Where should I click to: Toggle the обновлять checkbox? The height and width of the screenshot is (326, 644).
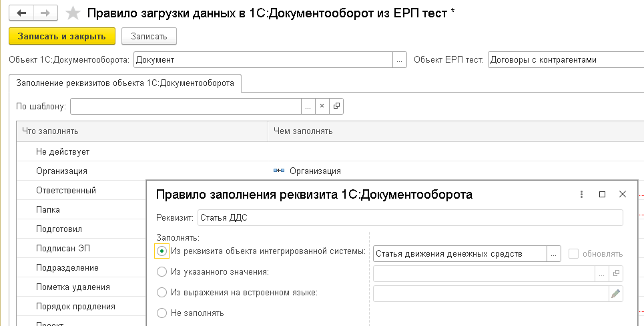click(573, 253)
